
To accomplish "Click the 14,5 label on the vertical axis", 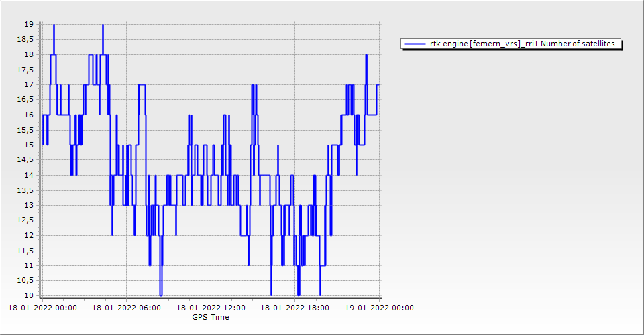I will pyautogui.click(x=26, y=159).
